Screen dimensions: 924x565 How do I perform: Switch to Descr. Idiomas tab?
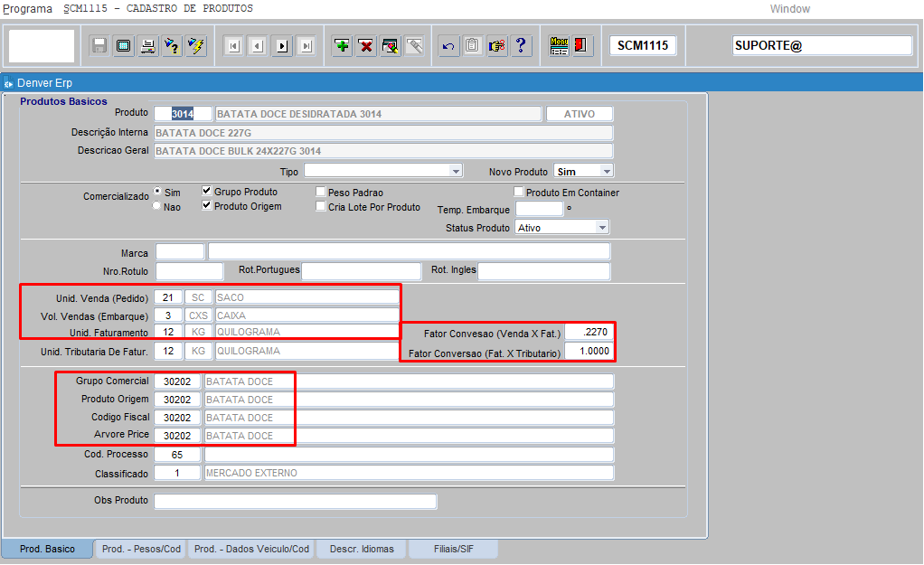click(362, 549)
